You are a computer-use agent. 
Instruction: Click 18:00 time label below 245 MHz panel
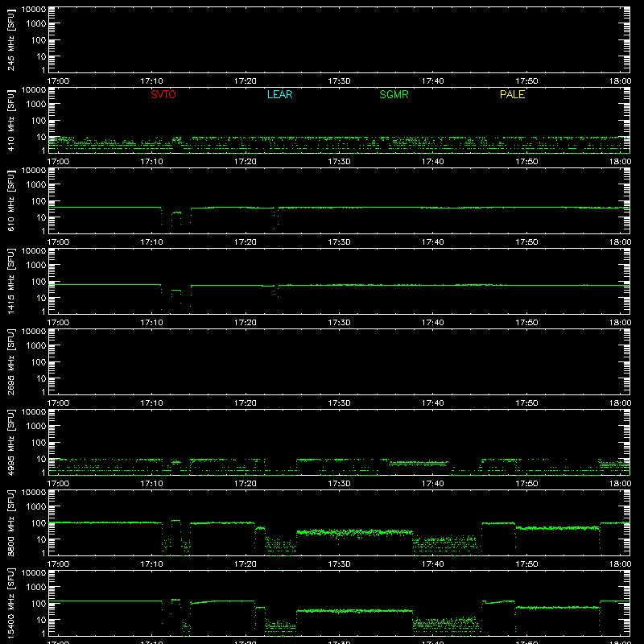pyautogui.click(x=620, y=81)
